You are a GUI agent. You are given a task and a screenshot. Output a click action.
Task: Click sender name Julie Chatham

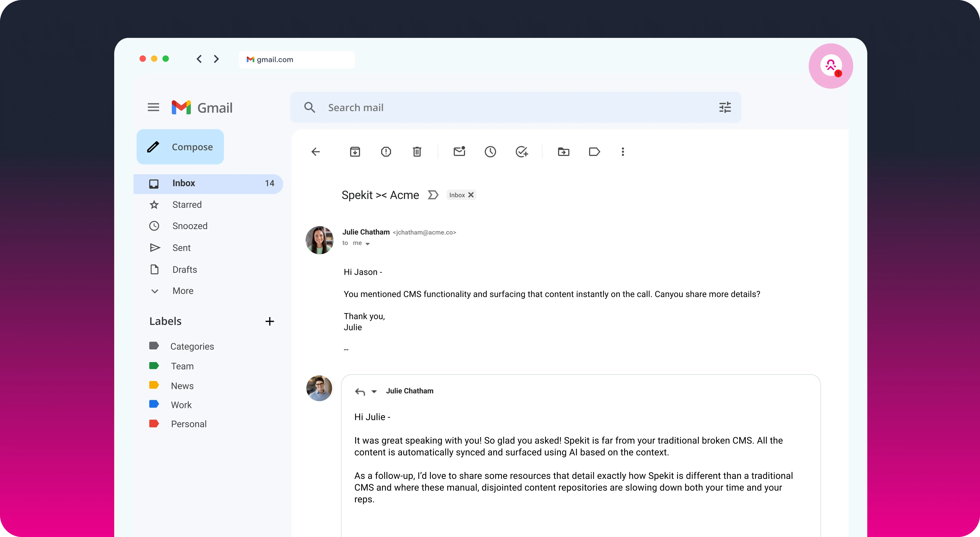tap(366, 232)
